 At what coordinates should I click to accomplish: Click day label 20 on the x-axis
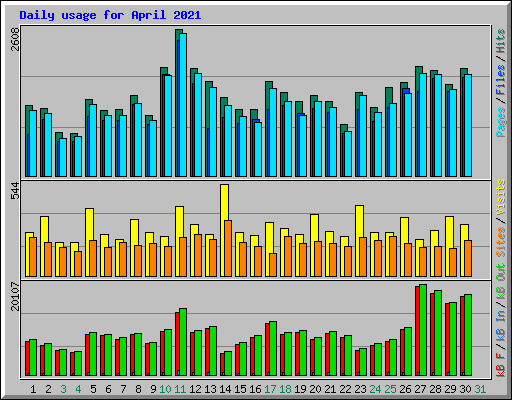point(315,389)
